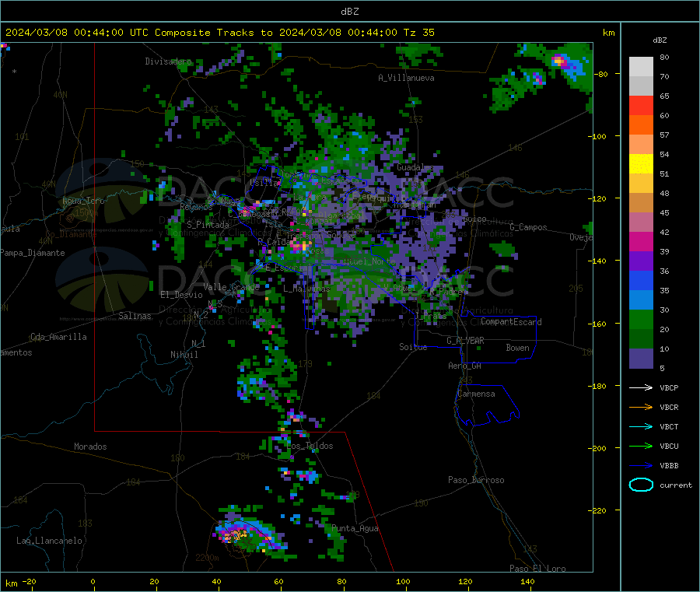Click the Nihuil map label
Image resolution: width=700 pixels, height=592 pixels.
click(184, 355)
